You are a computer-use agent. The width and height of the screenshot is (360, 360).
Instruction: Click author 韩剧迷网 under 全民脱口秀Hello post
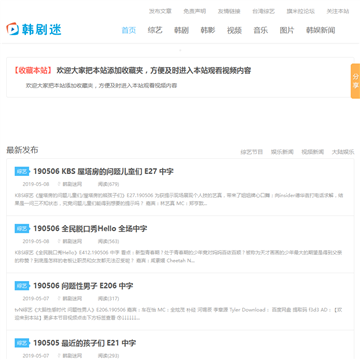[x=72, y=241]
